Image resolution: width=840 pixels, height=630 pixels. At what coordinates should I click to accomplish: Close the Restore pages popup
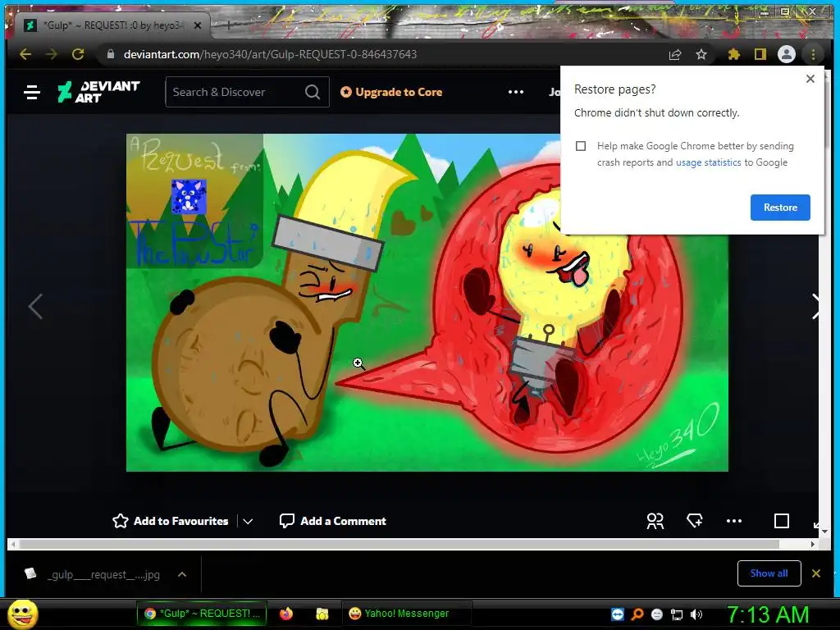[810, 79]
